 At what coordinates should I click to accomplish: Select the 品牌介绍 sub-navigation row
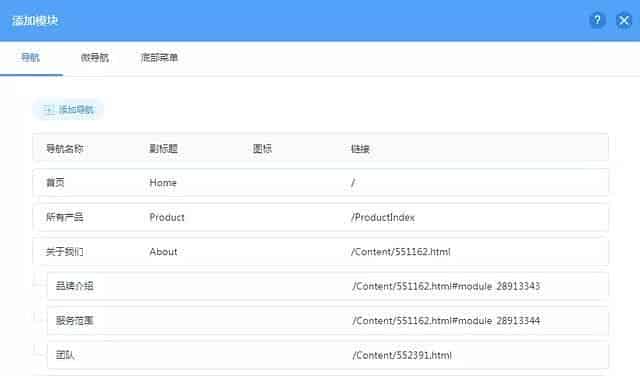tap(327, 286)
